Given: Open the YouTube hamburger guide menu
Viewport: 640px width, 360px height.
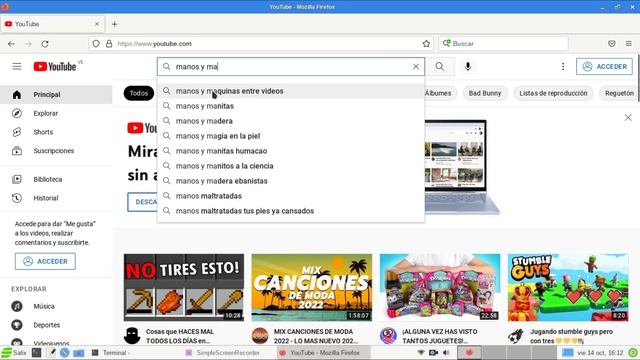Looking at the screenshot, I should coord(17,66).
